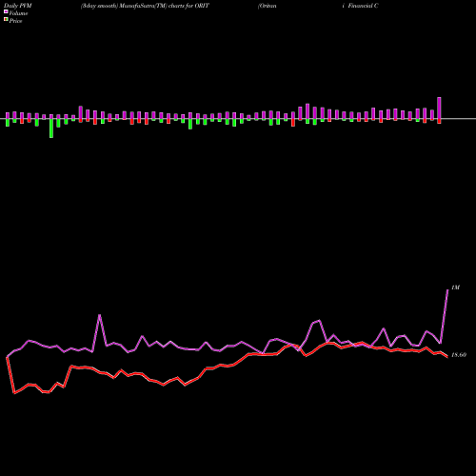Screen dimensions: 476x476
Task: Click the 'Volume' legend label
Action: pyautogui.click(x=18, y=13)
